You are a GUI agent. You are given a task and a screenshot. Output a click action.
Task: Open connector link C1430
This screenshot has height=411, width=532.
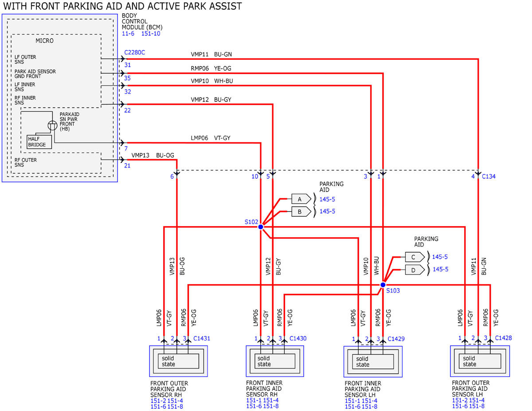[x=298, y=338]
